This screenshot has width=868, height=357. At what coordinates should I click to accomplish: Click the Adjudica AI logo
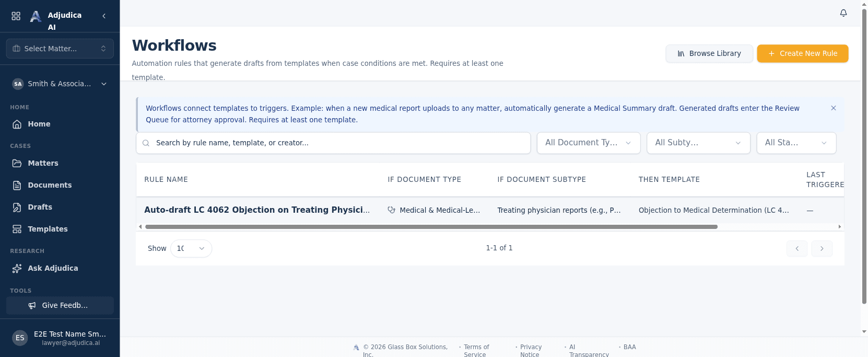[x=36, y=17]
